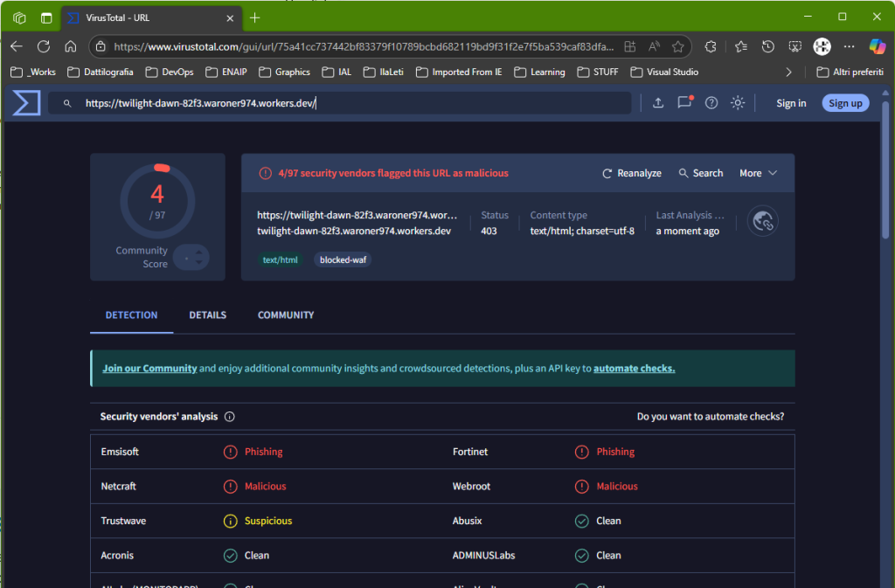Screen dimensions: 895x588
Task: Vote community score up arrow
Action: (x=199, y=251)
